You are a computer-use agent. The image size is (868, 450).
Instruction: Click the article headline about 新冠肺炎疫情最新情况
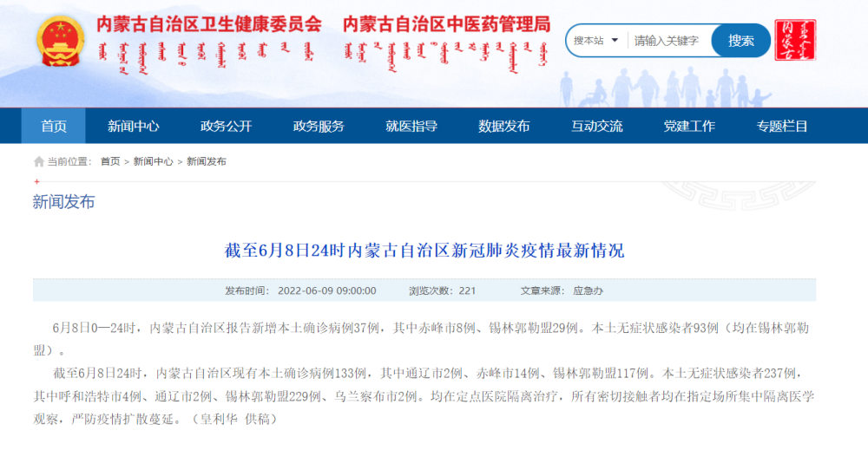pos(424,251)
